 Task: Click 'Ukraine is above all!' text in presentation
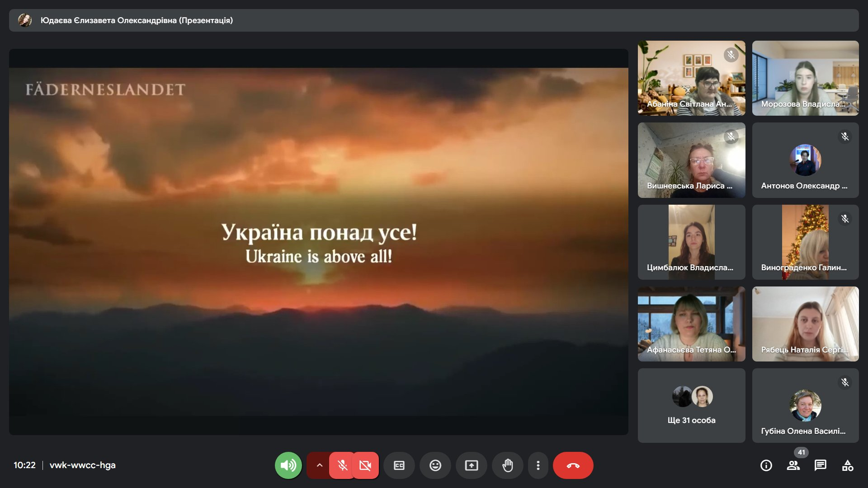tap(319, 256)
